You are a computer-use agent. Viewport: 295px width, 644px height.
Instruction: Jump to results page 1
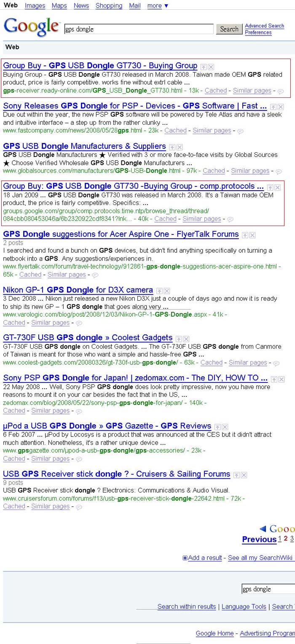point(280,539)
